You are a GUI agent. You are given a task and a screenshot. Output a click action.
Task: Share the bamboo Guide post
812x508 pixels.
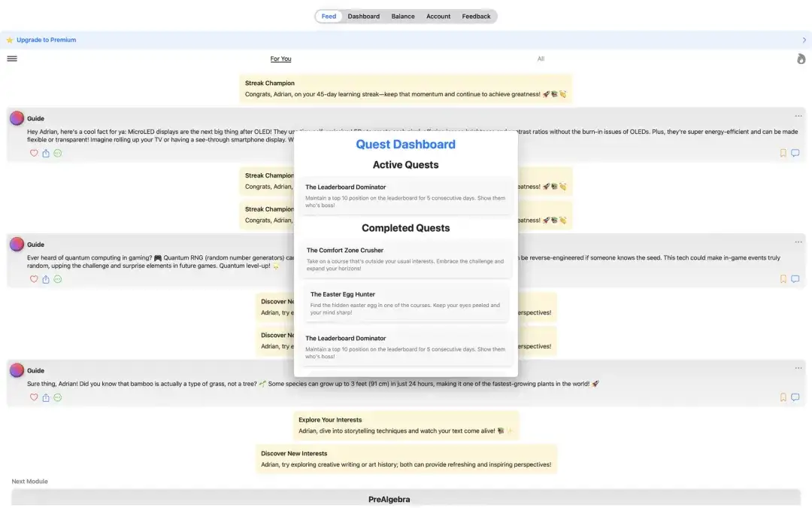tap(46, 397)
